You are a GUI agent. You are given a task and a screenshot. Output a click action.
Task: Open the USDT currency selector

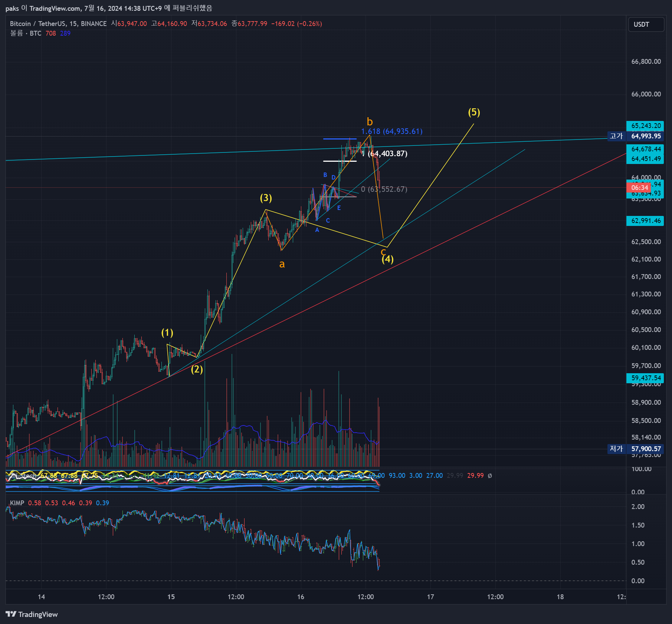(646, 24)
